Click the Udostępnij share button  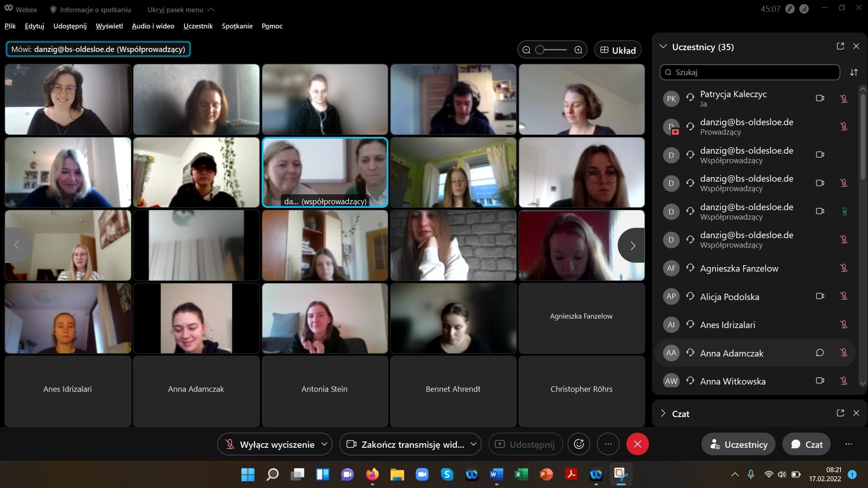[525, 445]
